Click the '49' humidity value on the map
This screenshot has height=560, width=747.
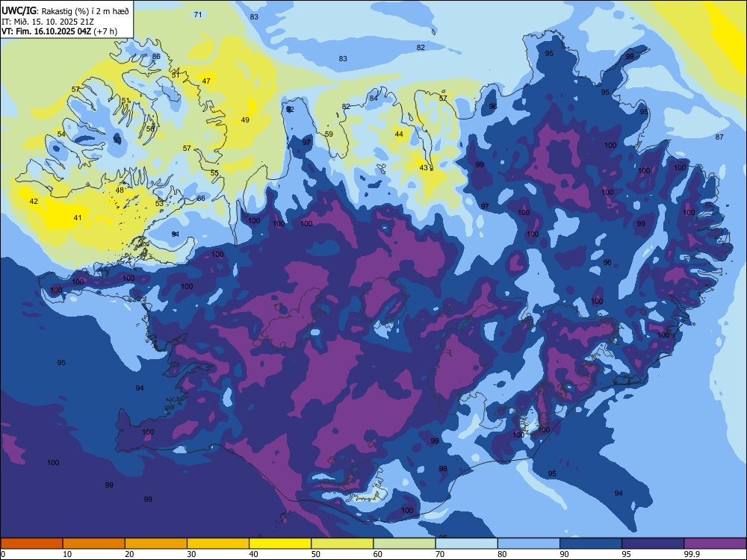click(245, 120)
